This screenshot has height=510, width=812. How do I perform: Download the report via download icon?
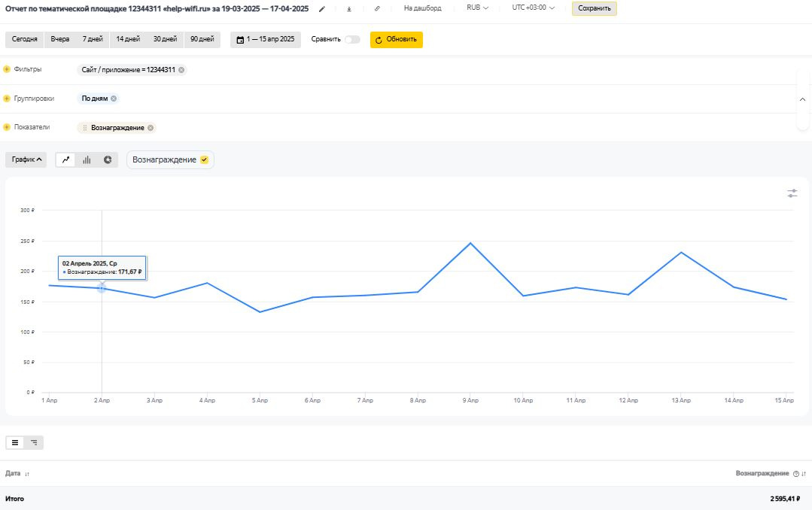(349, 9)
